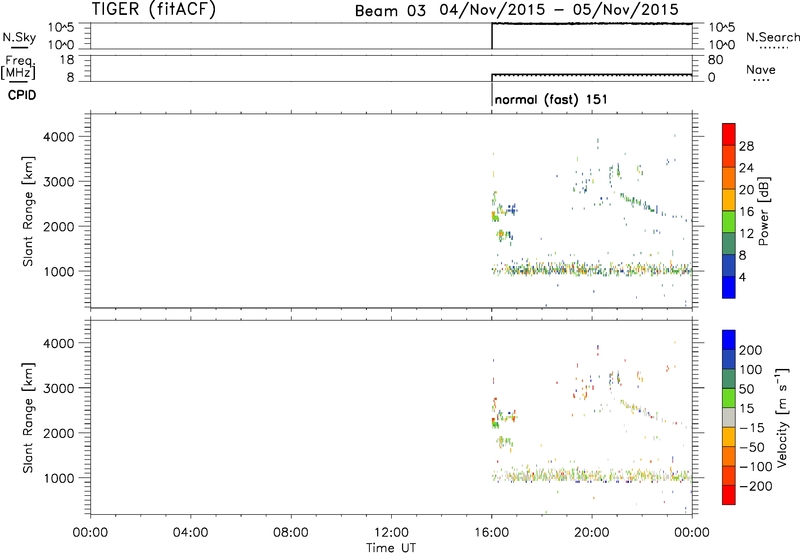The image size is (800, 554).
Task: Click the "normal (fast) 151" CPID annotation
Action: (x=551, y=99)
